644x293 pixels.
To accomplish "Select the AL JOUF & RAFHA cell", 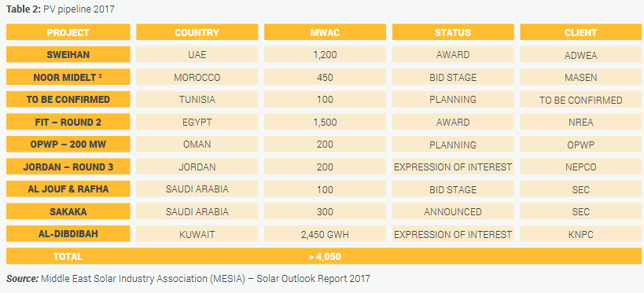I will 68,189.
